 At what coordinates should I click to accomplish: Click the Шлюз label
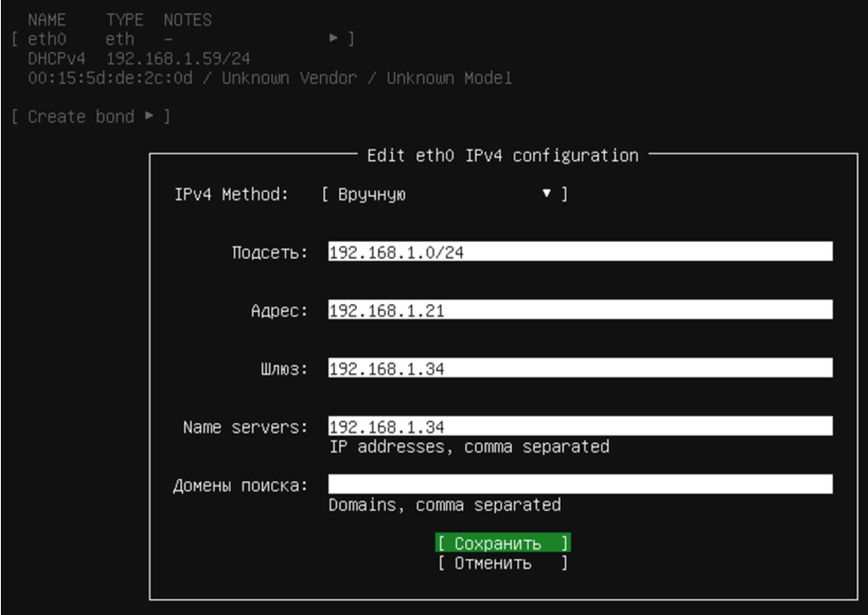tap(284, 369)
